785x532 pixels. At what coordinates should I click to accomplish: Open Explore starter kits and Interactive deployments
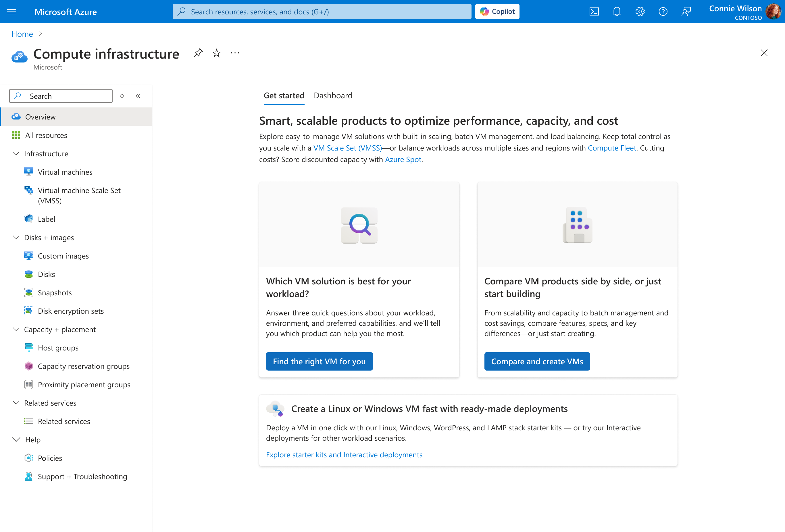pyautogui.click(x=344, y=454)
